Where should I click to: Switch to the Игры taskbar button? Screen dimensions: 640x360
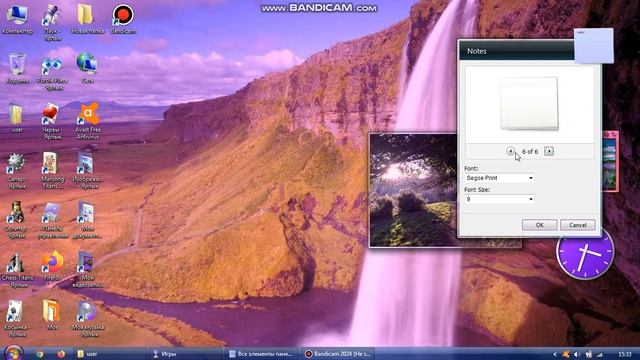click(184, 354)
